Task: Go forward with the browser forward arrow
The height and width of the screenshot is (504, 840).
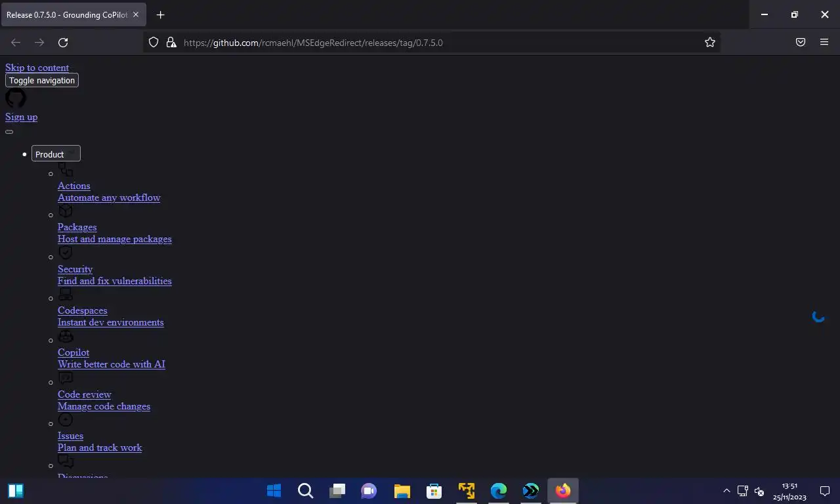Action: [x=39, y=42]
